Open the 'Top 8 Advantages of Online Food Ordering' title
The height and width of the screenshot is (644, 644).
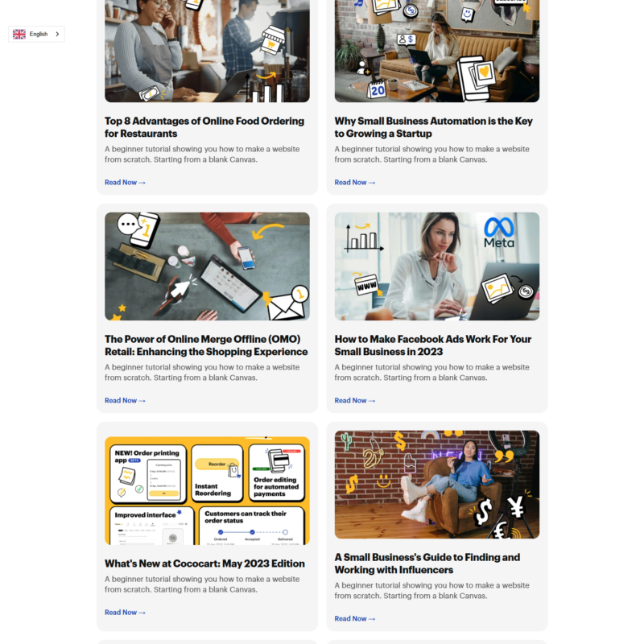point(204,127)
